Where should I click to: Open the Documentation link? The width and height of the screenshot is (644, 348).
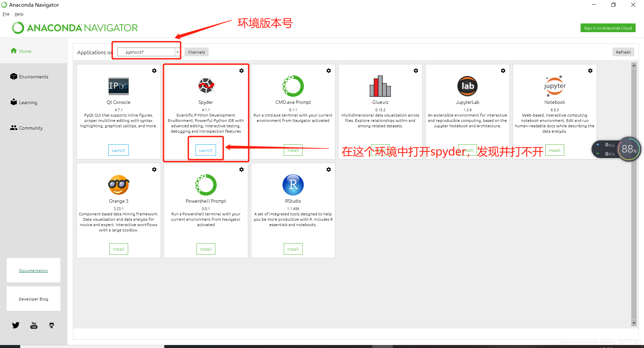coord(34,270)
